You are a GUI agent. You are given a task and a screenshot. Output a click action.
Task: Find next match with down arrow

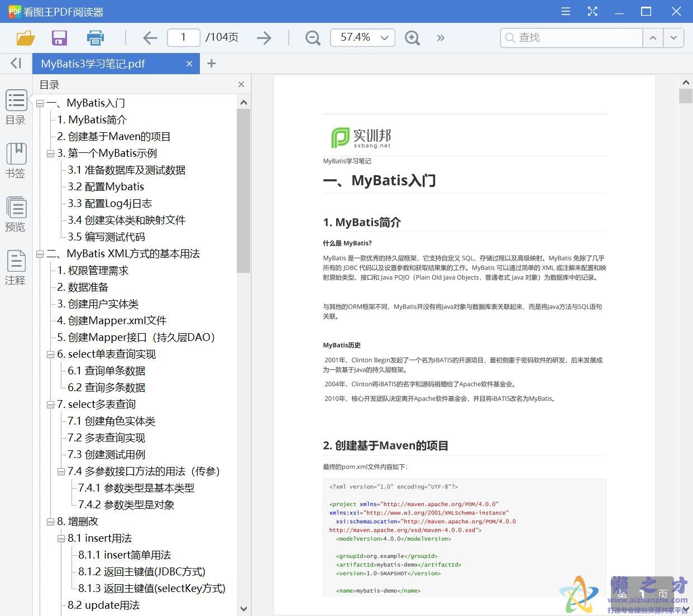tap(673, 38)
